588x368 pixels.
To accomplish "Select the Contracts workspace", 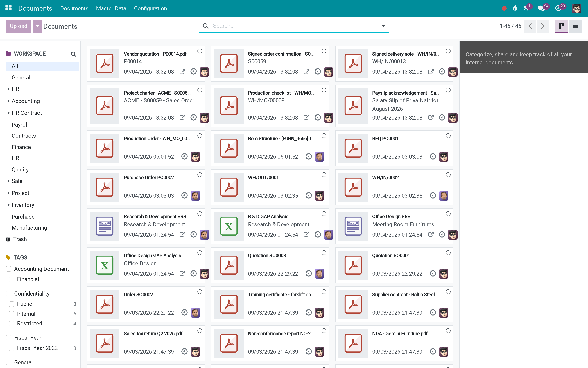I will [24, 136].
